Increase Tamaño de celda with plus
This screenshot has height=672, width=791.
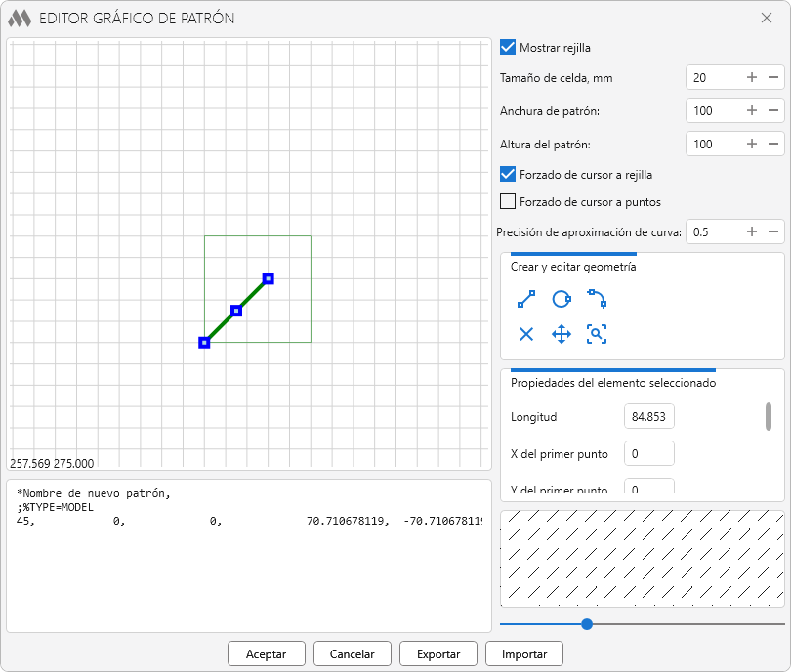coord(752,78)
